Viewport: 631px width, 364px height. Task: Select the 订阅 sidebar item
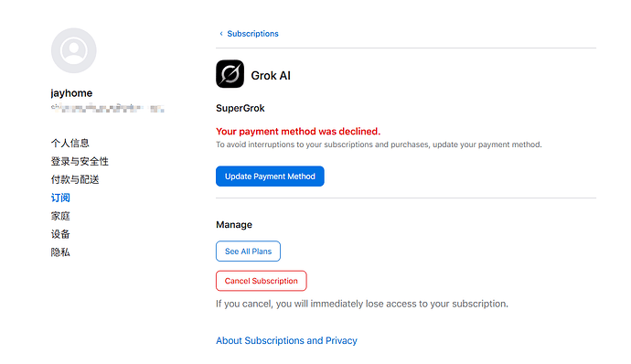(60, 198)
